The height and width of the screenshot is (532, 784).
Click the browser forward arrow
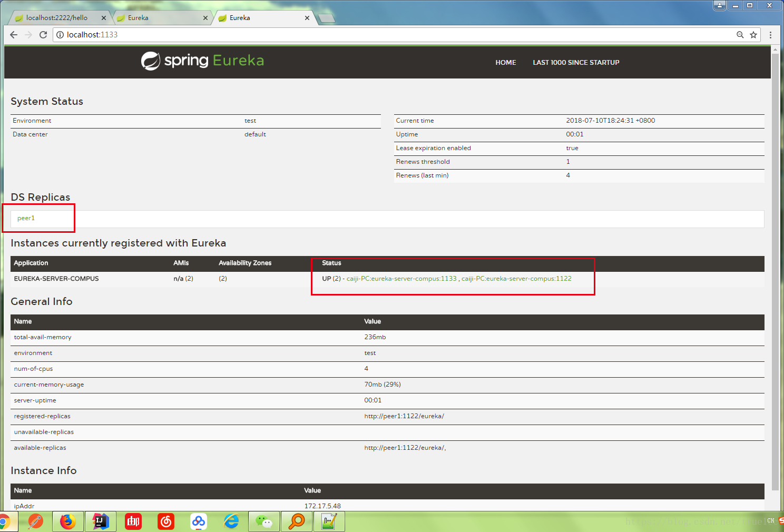[x=28, y=35]
